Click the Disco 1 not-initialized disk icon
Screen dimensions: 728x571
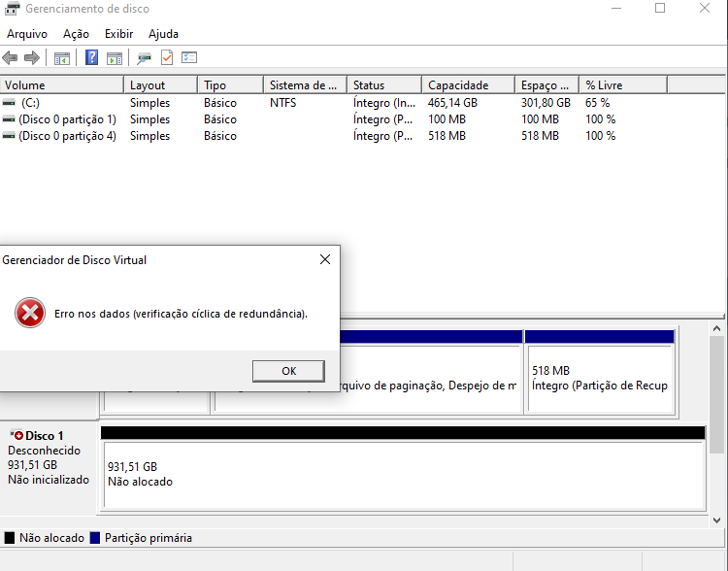pyautogui.click(x=17, y=435)
